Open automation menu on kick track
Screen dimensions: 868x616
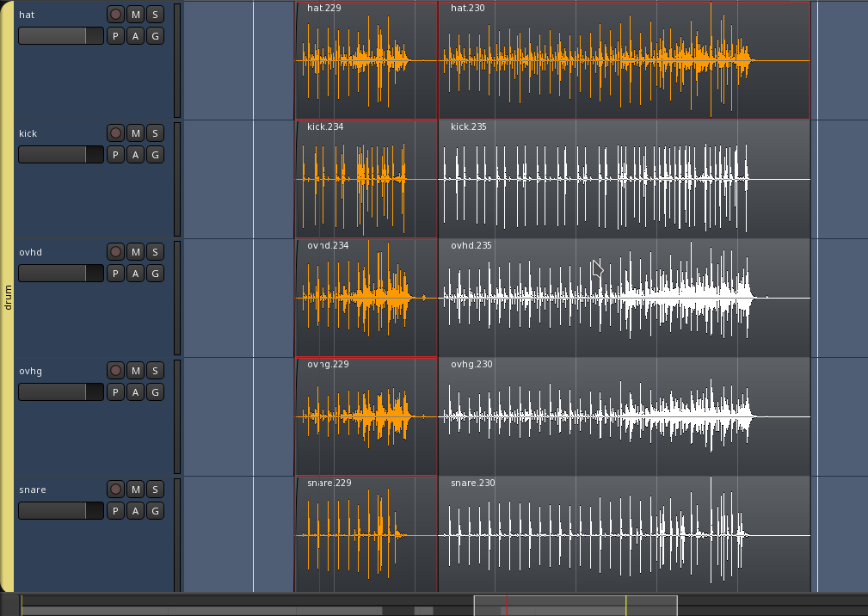[135, 155]
